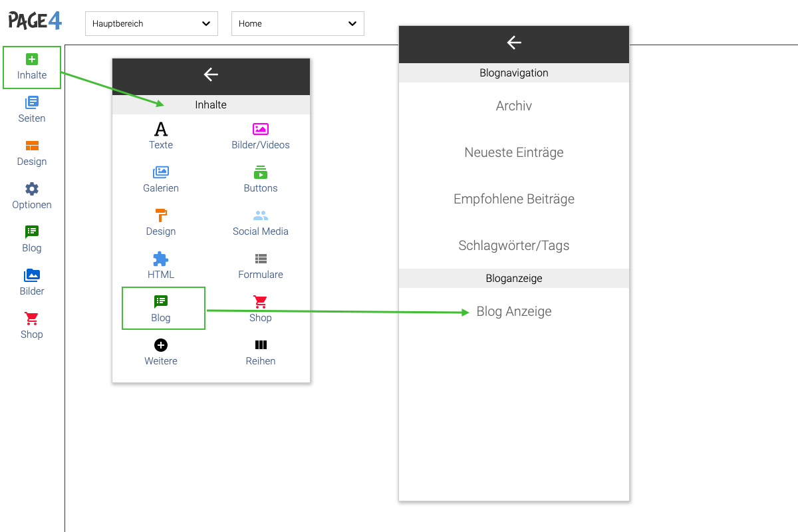The image size is (798, 532).
Task: Open the Hauptbereich dropdown
Action: [152, 23]
